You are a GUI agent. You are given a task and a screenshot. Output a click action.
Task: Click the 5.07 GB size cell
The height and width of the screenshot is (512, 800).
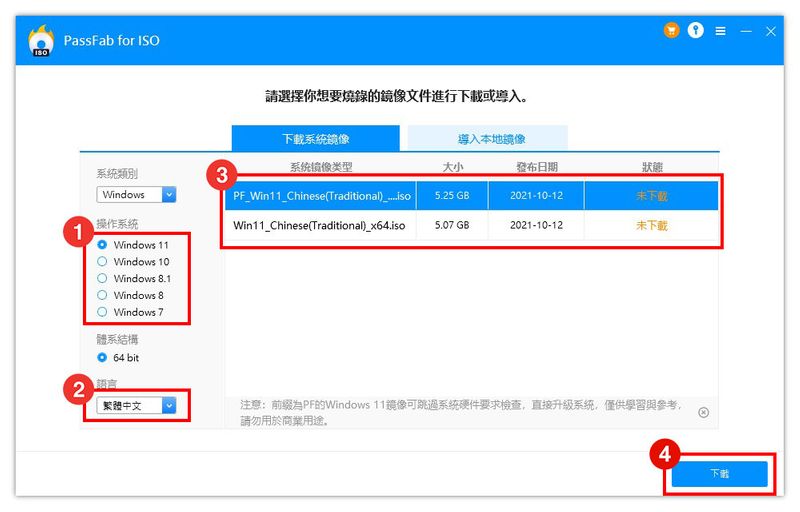click(452, 225)
